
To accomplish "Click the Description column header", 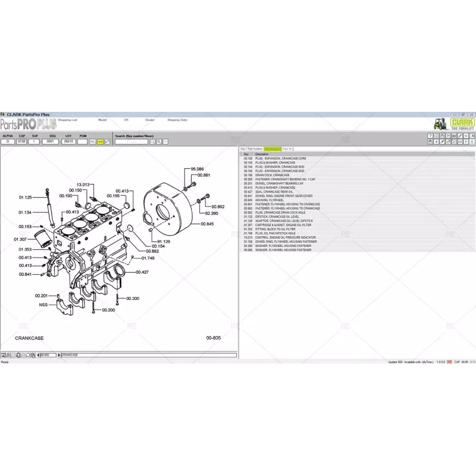I will (x=262, y=154).
